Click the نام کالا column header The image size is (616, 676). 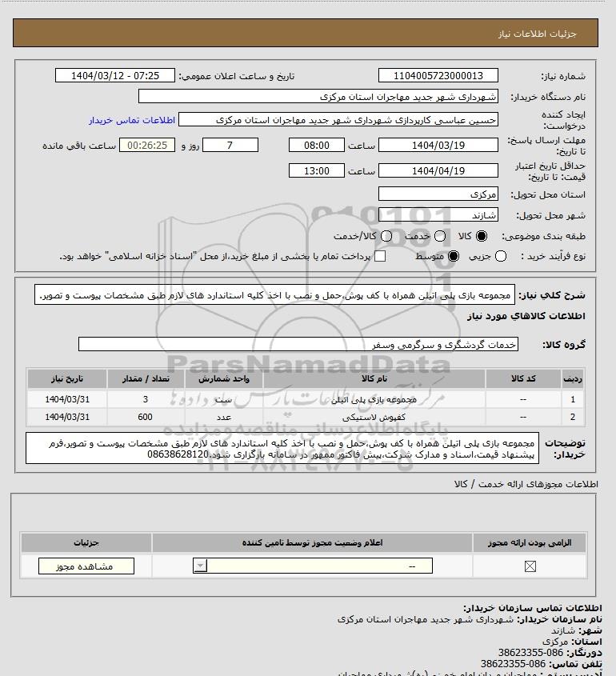(374, 379)
